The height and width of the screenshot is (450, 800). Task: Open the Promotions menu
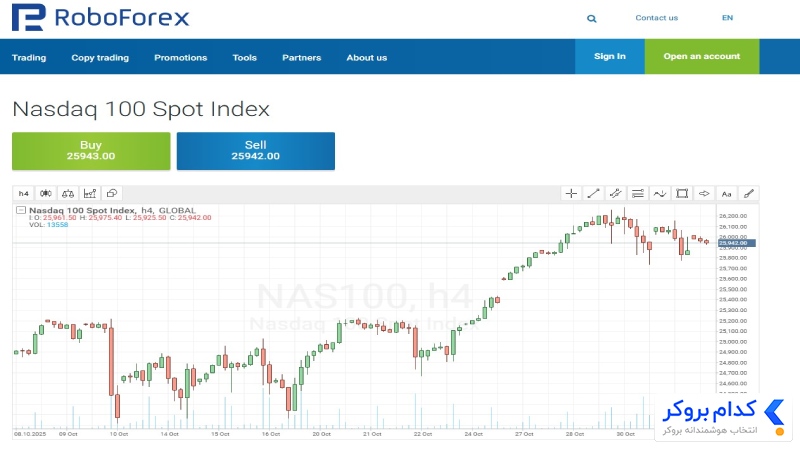(x=181, y=58)
